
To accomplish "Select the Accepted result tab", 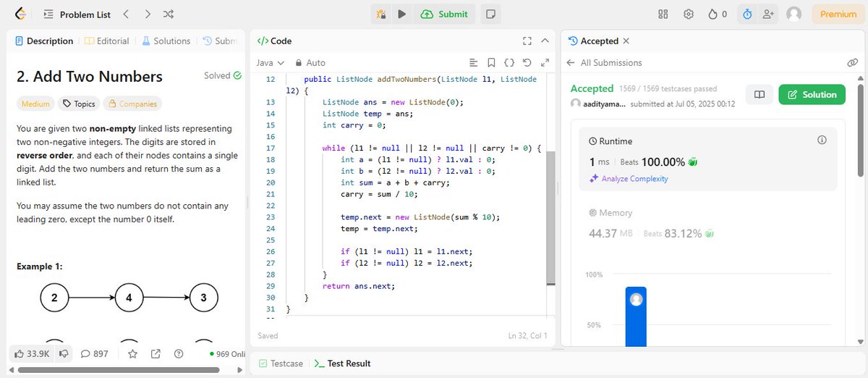I will (x=594, y=41).
